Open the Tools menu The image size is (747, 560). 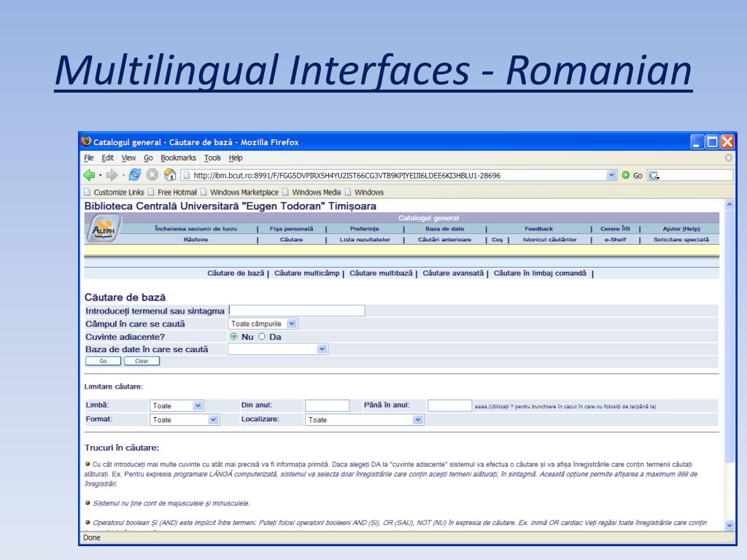coord(212,158)
